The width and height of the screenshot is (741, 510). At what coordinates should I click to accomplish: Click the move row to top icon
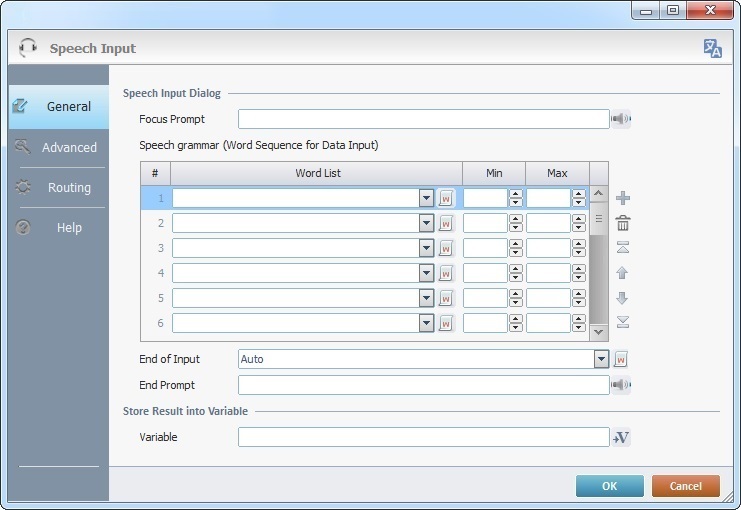622,248
